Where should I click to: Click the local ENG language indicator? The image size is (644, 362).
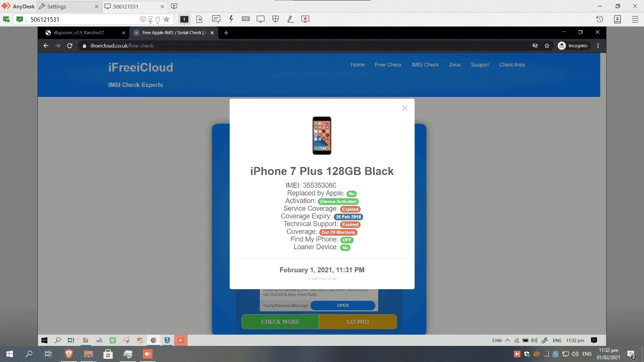coord(587,354)
